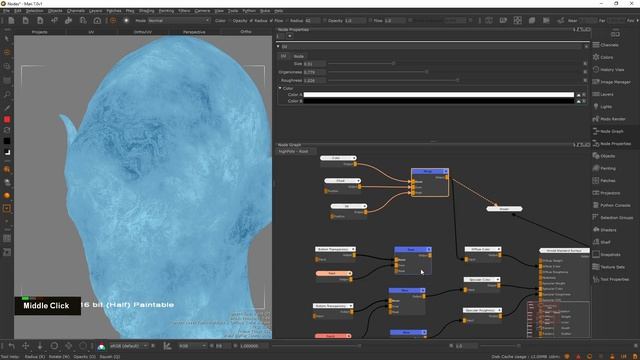Open the Projectors palette
The image size is (640, 360).
pyautogui.click(x=607, y=193)
